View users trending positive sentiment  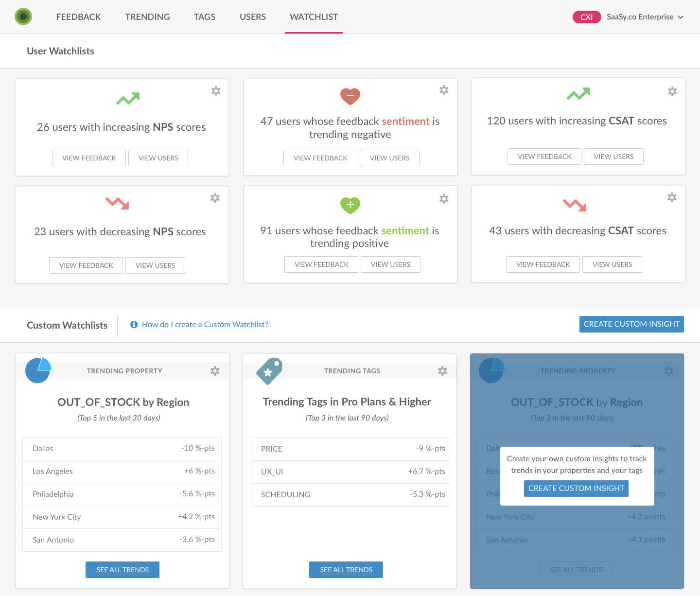point(391,264)
